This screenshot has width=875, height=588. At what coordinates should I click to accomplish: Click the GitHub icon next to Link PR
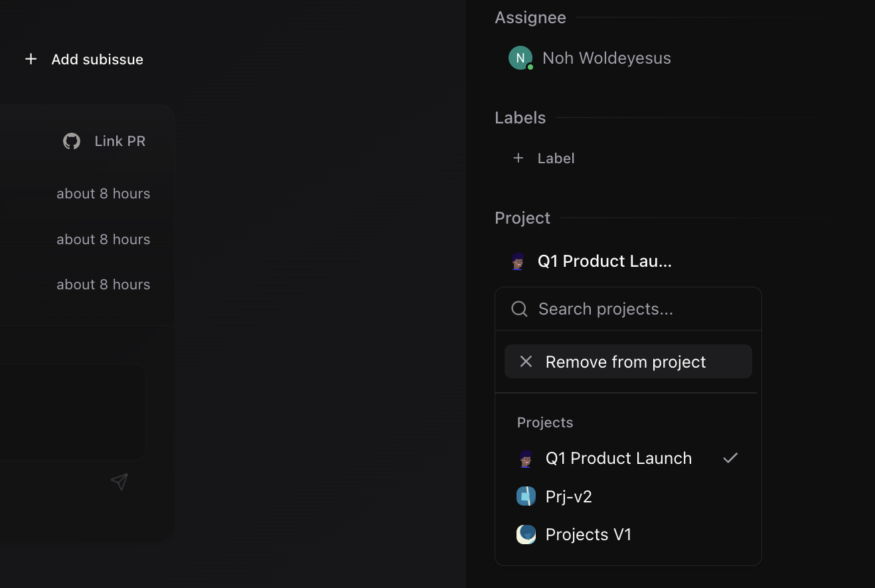71,141
